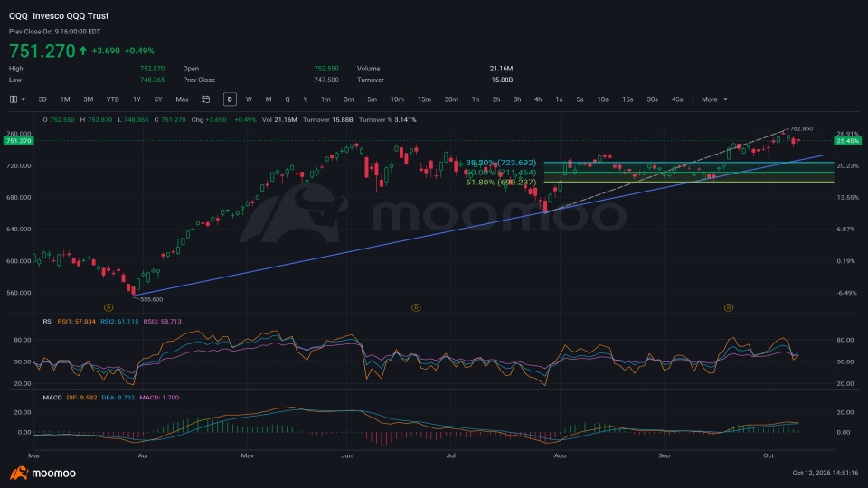Switch to 3h interval
The height and width of the screenshot is (488, 868).
[x=517, y=99]
